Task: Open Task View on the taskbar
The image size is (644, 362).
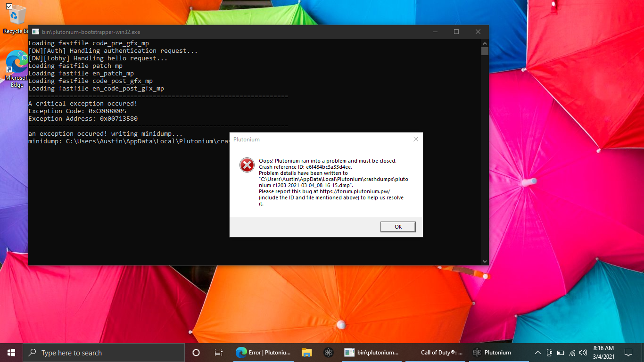Action: click(219, 353)
